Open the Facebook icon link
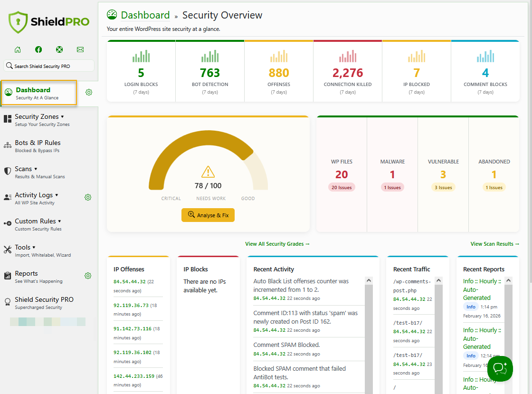Image resolution: width=532 pixels, height=394 pixels. tap(38, 49)
